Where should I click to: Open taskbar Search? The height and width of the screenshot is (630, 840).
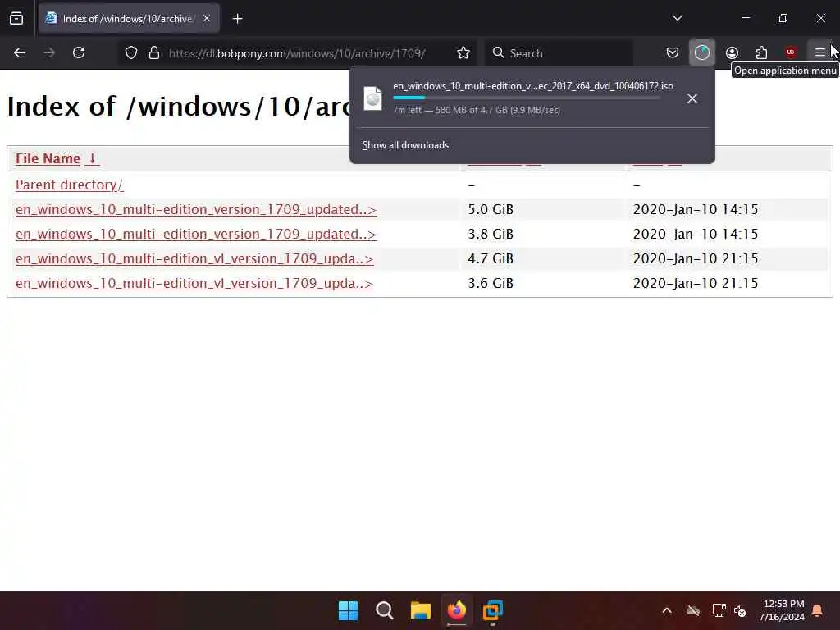pyautogui.click(x=384, y=610)
